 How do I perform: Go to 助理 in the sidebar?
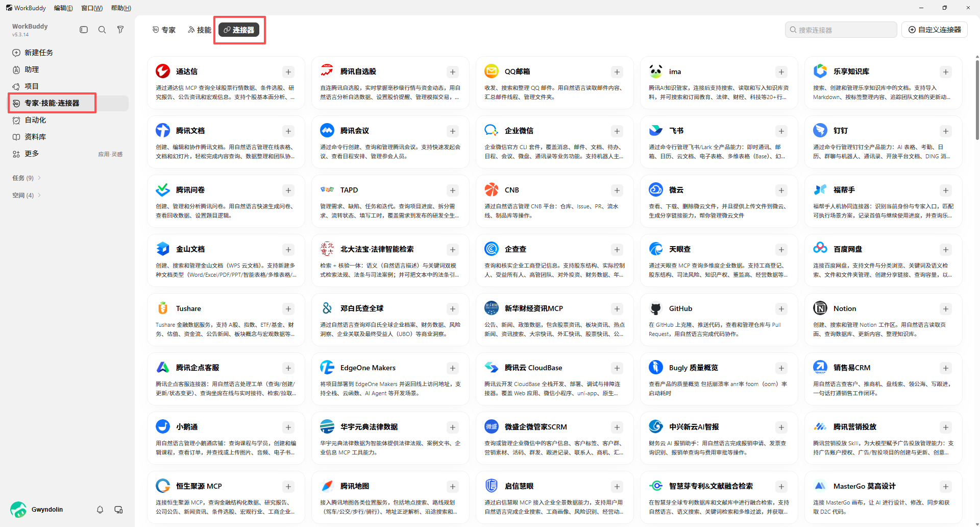(68, 69)
